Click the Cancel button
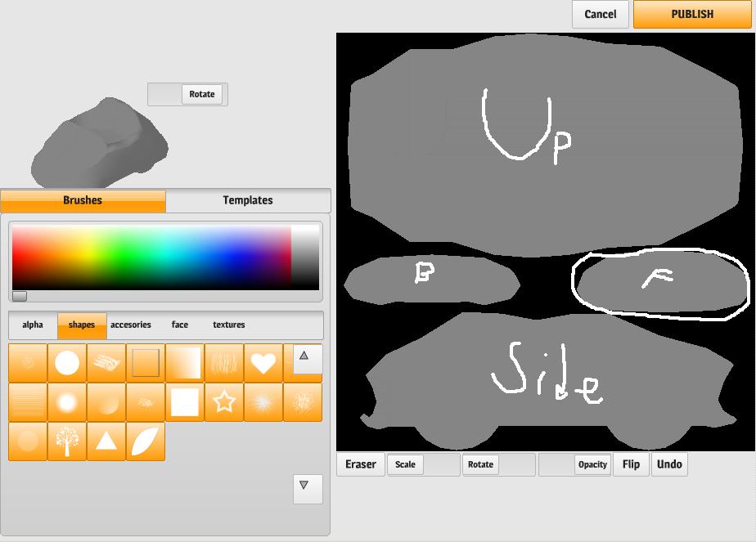Screen dimensions: 756x542 (x=601, y=15)
